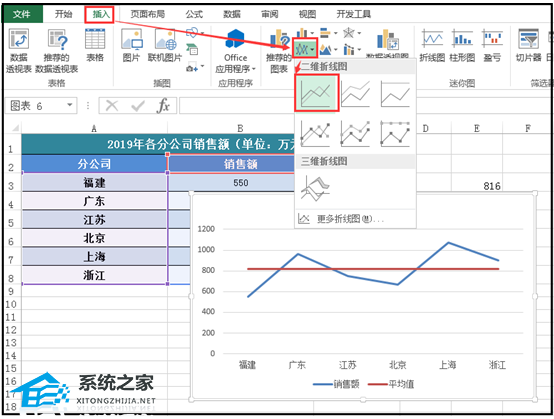Insert a Slicer (切片器)
Image resolution: width=554 pixels, height=419 pixels.
tap(529, 45)
